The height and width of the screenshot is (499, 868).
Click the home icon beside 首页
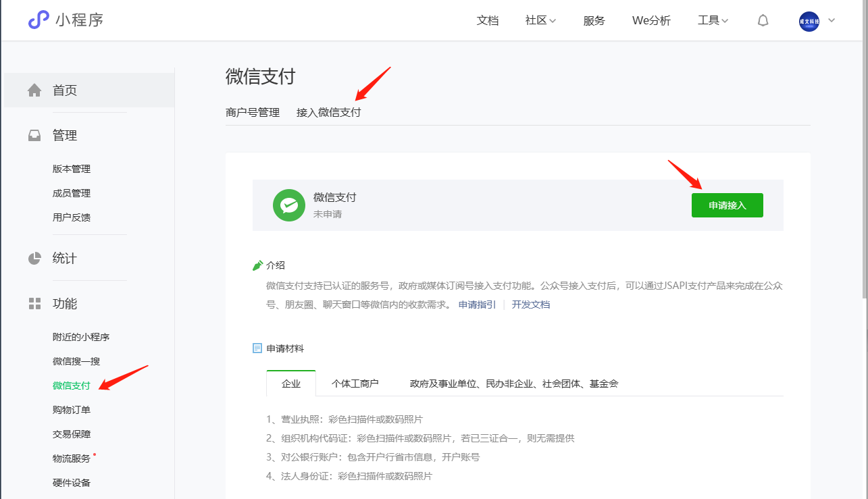tap(34, 90)
